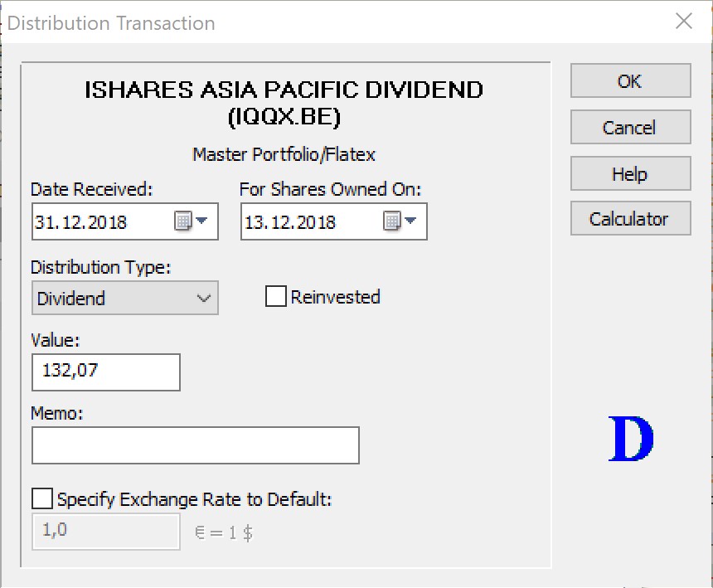
Task: Click the € = 1 $ rate text
Action: click(224, 532)
